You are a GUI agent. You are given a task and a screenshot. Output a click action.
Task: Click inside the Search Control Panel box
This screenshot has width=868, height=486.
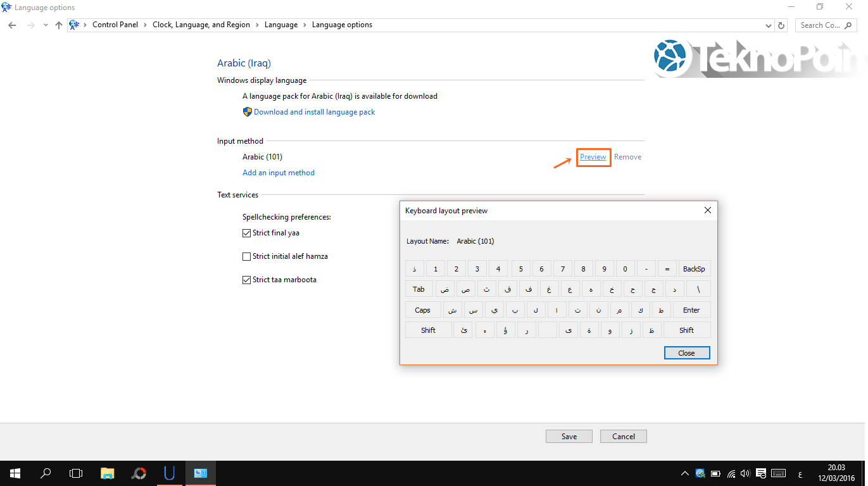[821, 25]
